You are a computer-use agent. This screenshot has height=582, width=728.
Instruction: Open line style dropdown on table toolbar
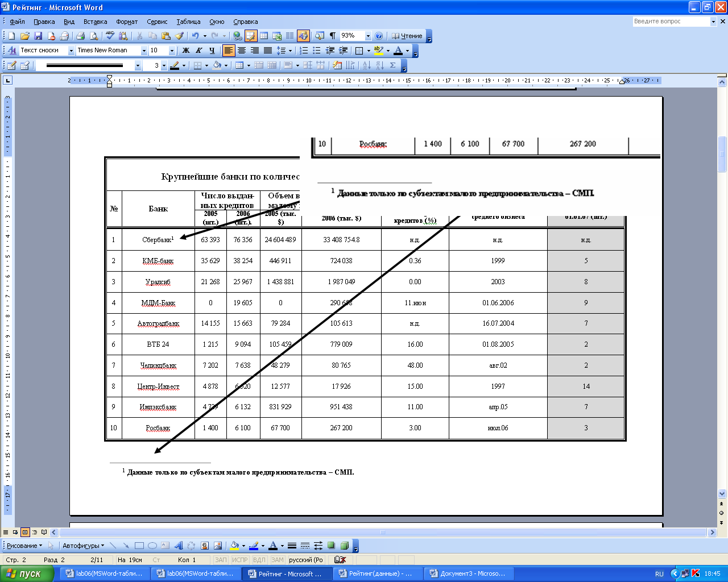tap(138, 65)
